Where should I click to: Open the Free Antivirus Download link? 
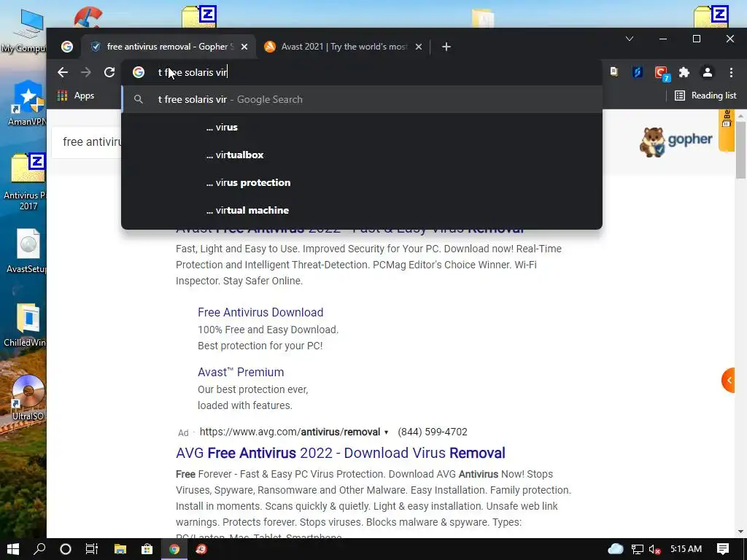tap(260, 312)
